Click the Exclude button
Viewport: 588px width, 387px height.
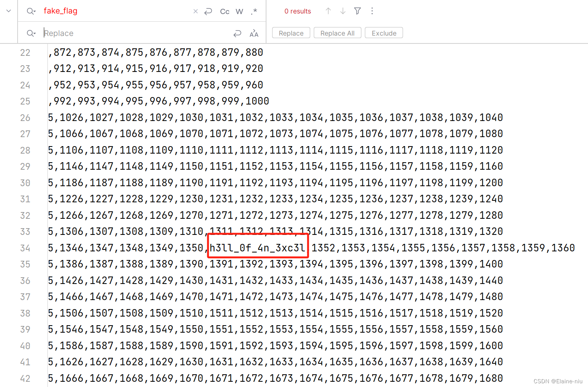pos(384,33)
